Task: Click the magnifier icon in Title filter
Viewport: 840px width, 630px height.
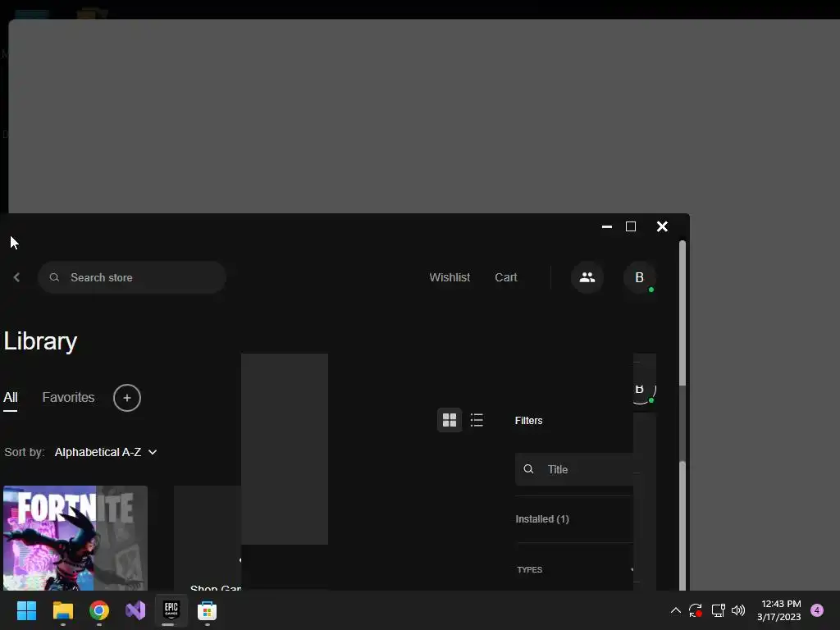Action: pos(528,469)
